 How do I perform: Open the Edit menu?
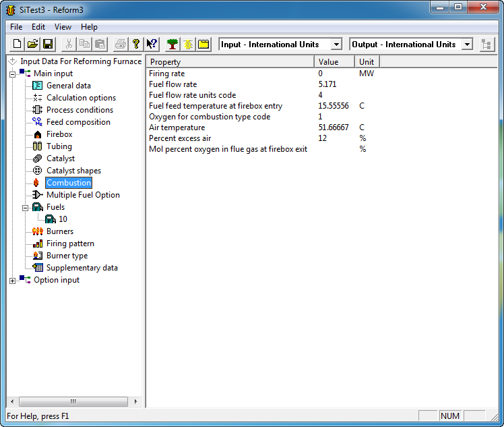pos(38,27)
